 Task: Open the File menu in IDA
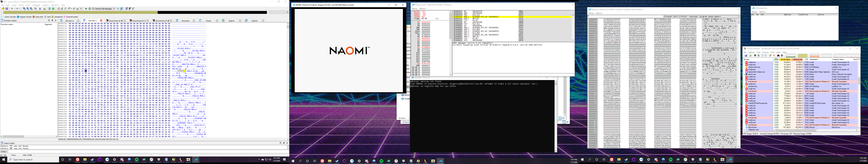pyautogui.click(x=3, y=5)
